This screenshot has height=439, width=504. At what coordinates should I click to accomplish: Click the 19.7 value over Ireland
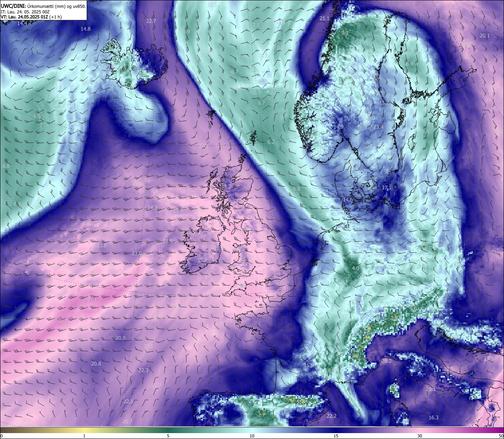point(202,260)
